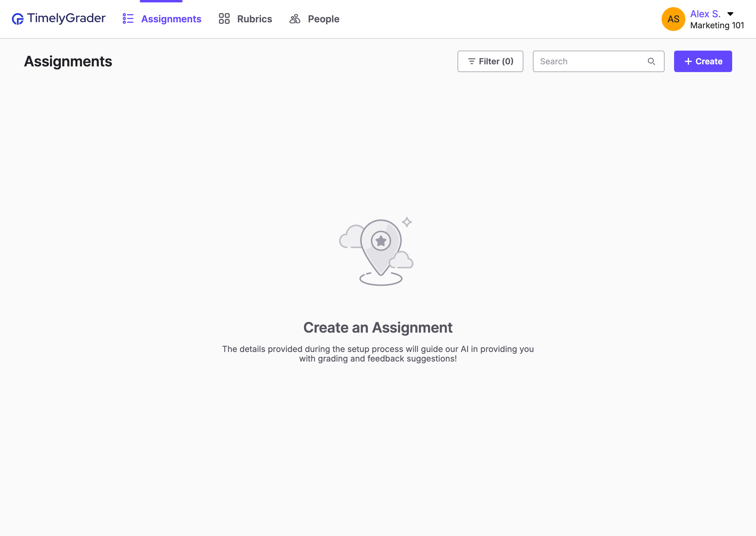The image size is (756, 536).
Task: Click the People group icon
Action: (x=295, y=19)
